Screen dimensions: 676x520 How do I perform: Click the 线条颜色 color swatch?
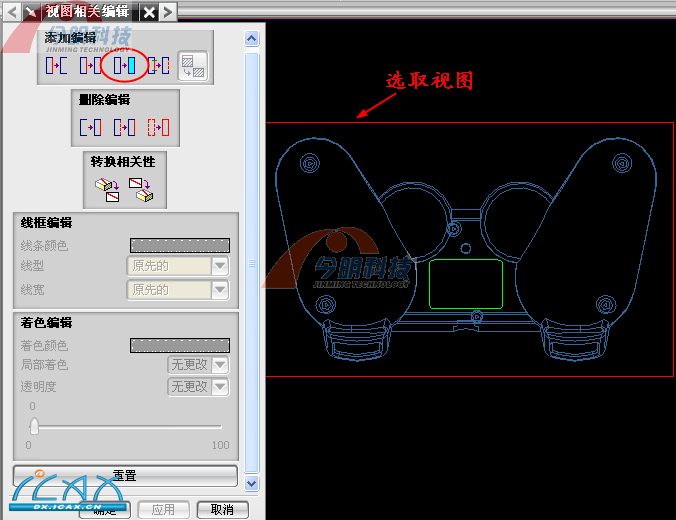point(180,245)
